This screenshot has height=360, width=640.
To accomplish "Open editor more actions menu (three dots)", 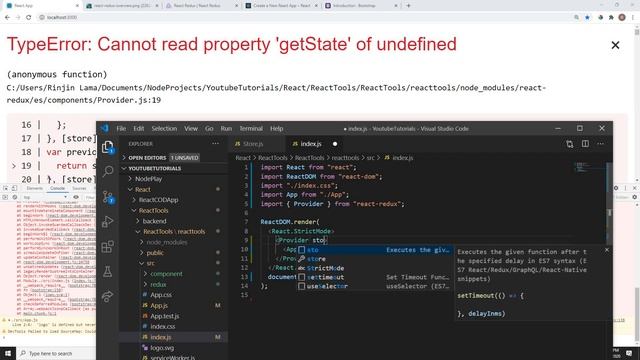I will (600, 144).
